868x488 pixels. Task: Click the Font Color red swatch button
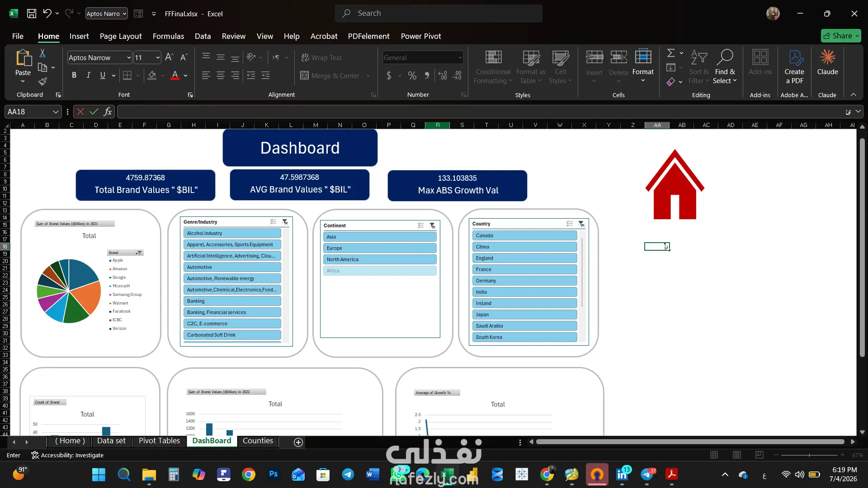175,75
